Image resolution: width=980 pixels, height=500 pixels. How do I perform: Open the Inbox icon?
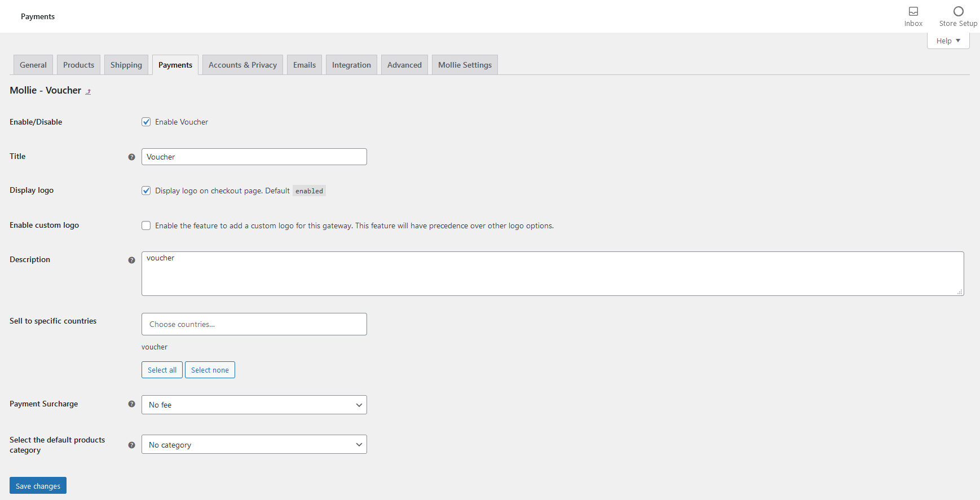pos(913,11)
